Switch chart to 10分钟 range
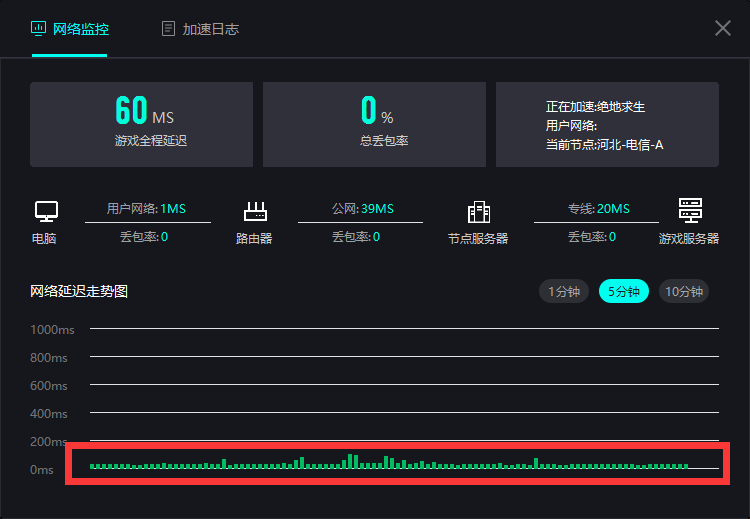Viewport: 750px width, 519px height. (x=684, y=291)
